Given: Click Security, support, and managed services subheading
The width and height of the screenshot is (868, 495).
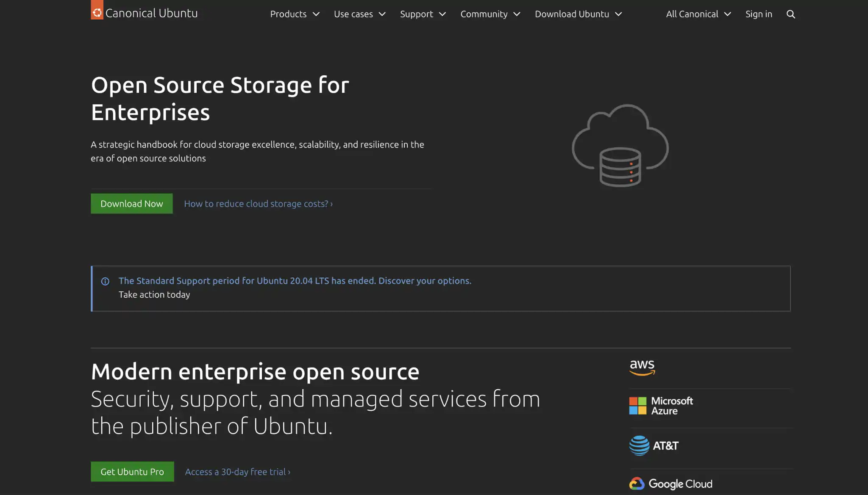Looking at the screenshot, I should [315, 412].
